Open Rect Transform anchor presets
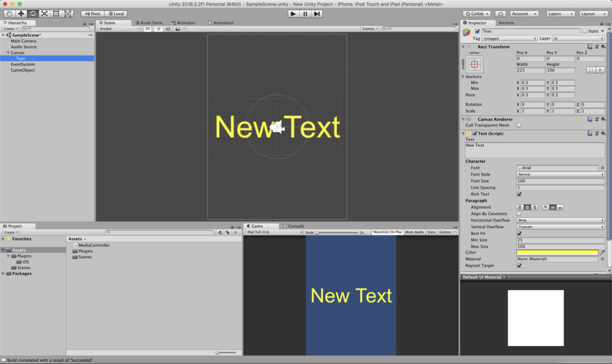 [x=474, y=65]
